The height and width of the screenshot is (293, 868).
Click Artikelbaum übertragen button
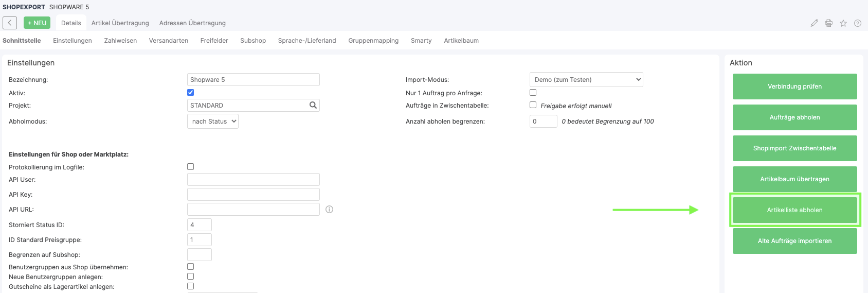click(x=795, y=179)
